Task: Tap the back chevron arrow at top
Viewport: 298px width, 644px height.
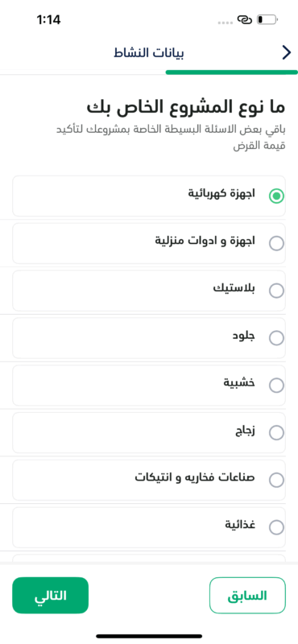Action: pyautogui.click(x=287, y=53)
